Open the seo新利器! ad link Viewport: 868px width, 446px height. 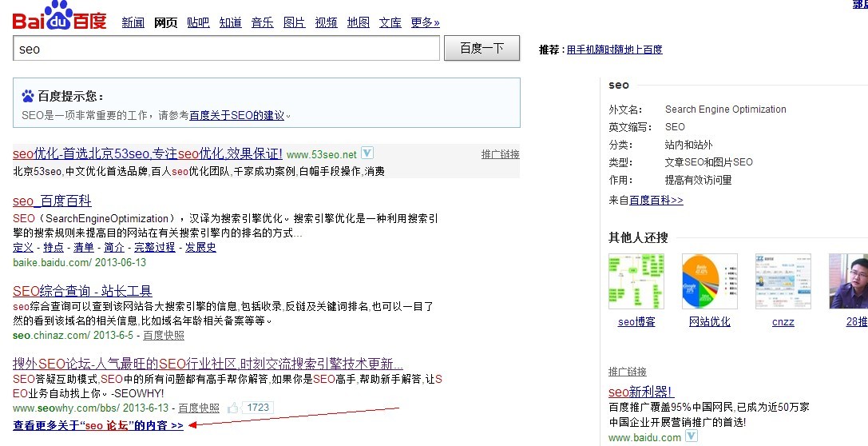[x=641, y=392]
